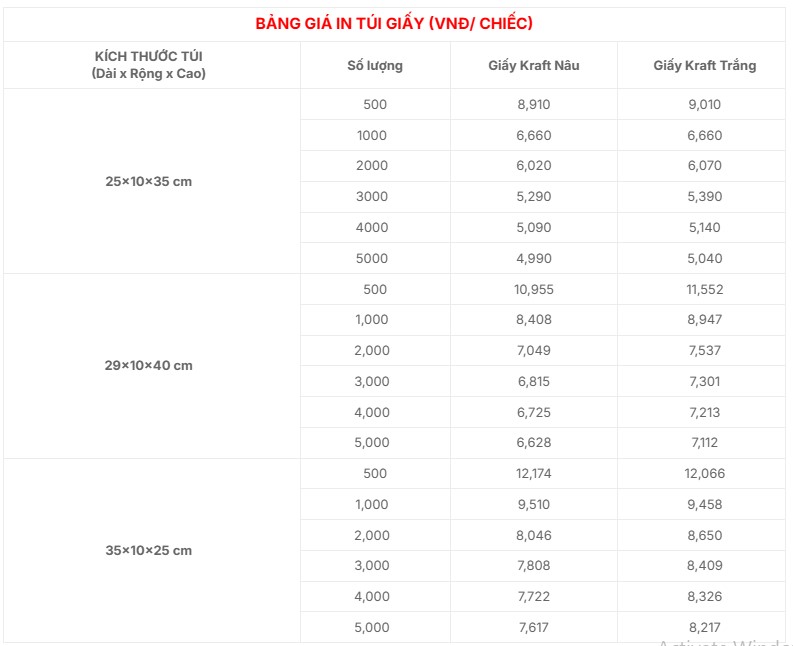Click the 8,910 Kraft Nâu price
The height and width of the screenshot is (646, 793).
point(534,105)
